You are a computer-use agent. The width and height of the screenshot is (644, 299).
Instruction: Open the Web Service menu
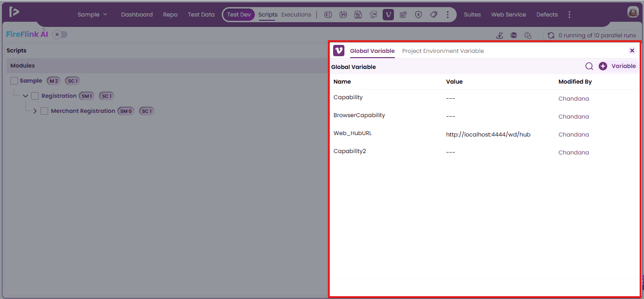pyautogui.click(x=509, y=15)
